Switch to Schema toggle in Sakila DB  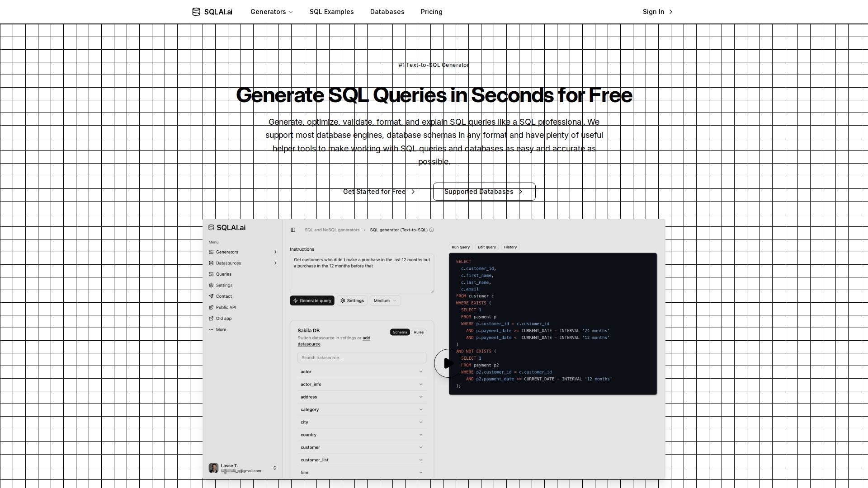(x=400, y=332)
